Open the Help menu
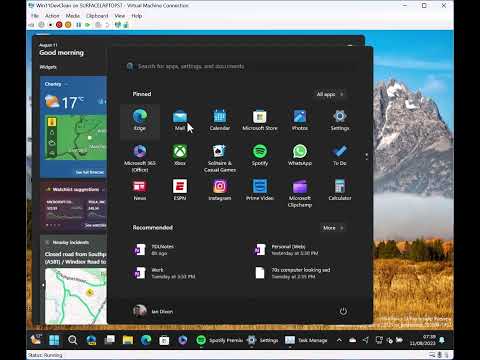 click(137, 16)
